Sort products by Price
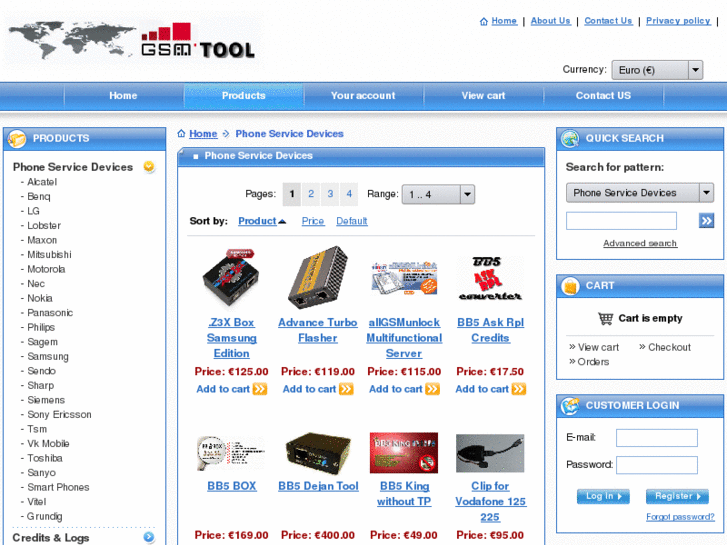The height and width of the screenshot is (545, 727). pyautogui.click(x=313, y=221)
